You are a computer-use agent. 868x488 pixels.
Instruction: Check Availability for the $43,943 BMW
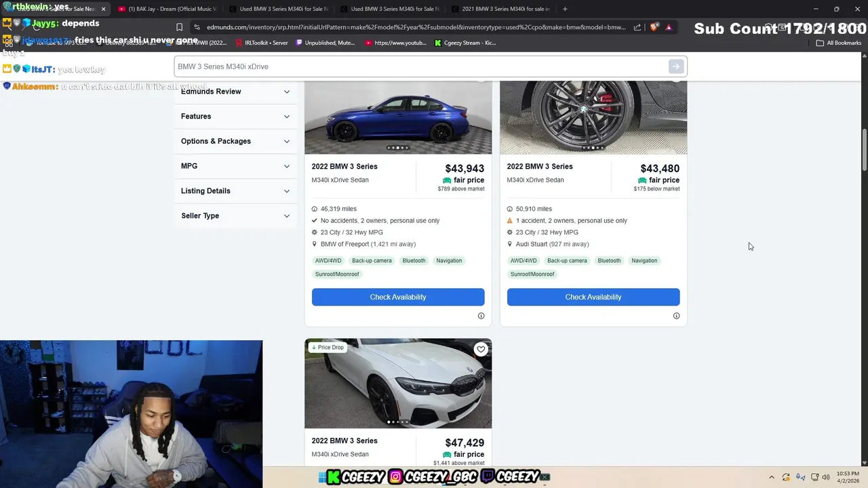pyautogui.click(x=398, y=297)
